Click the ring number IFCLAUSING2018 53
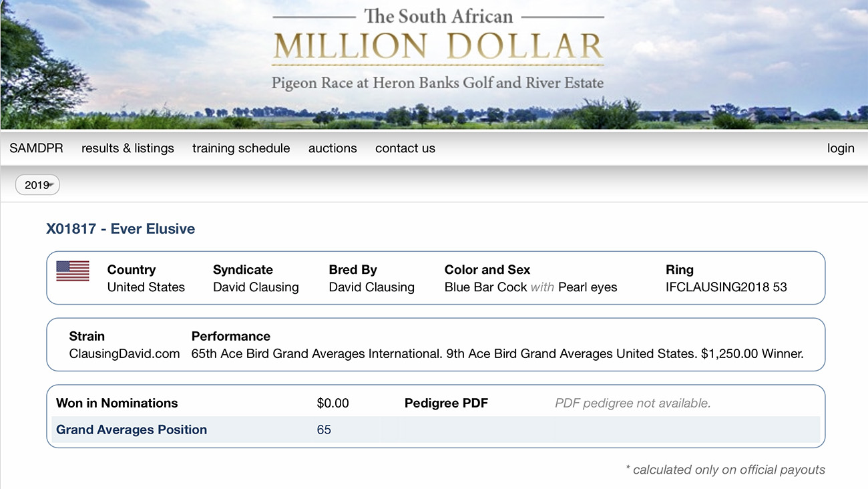The height and width of the screenshot is (489, 868). tap(726, 287)
